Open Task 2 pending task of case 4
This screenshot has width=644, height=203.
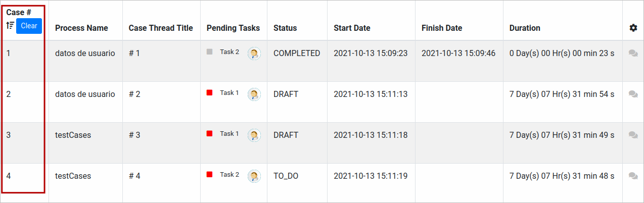[229, 175]
